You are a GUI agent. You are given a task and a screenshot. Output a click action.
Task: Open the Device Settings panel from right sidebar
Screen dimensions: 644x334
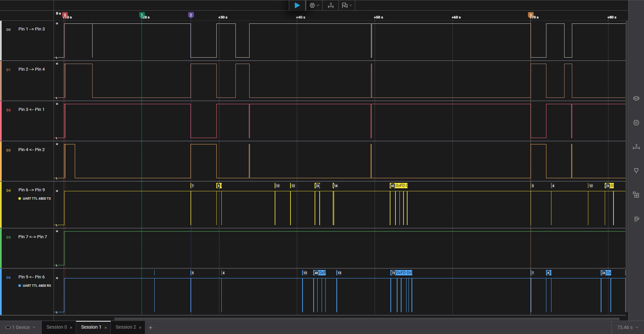click(636, 98)
